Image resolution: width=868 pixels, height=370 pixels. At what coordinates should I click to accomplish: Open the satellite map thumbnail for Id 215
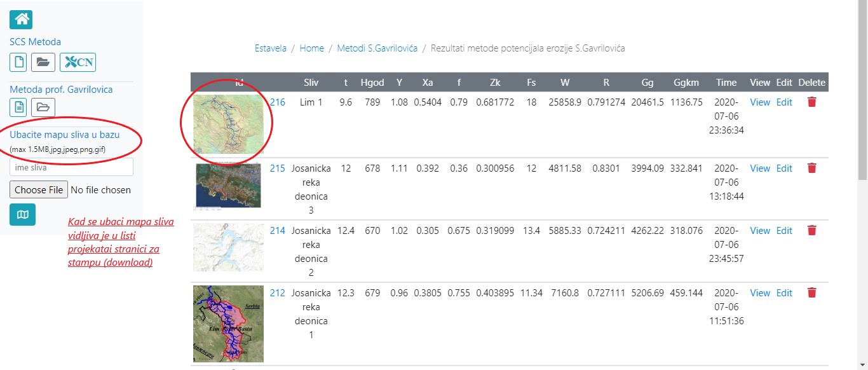point(228,186)
